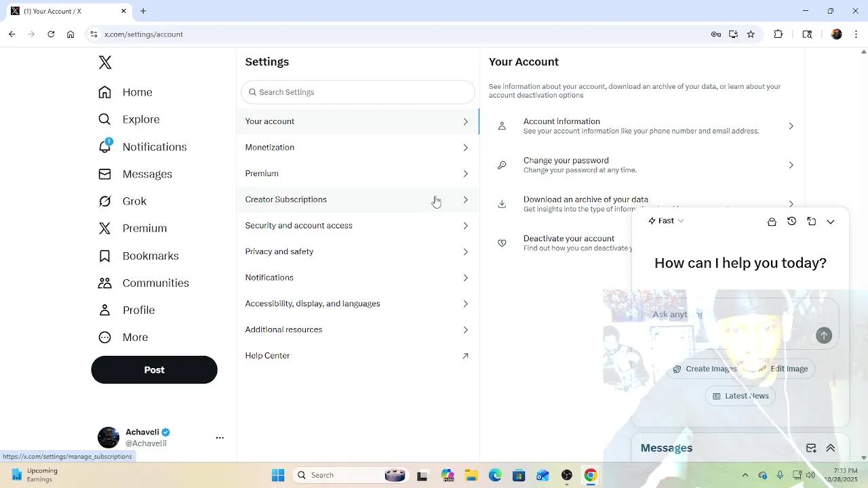This screenshot has width=868, height=488.
Task: Open the Help Center link
Action: click(x=357, y=356)
